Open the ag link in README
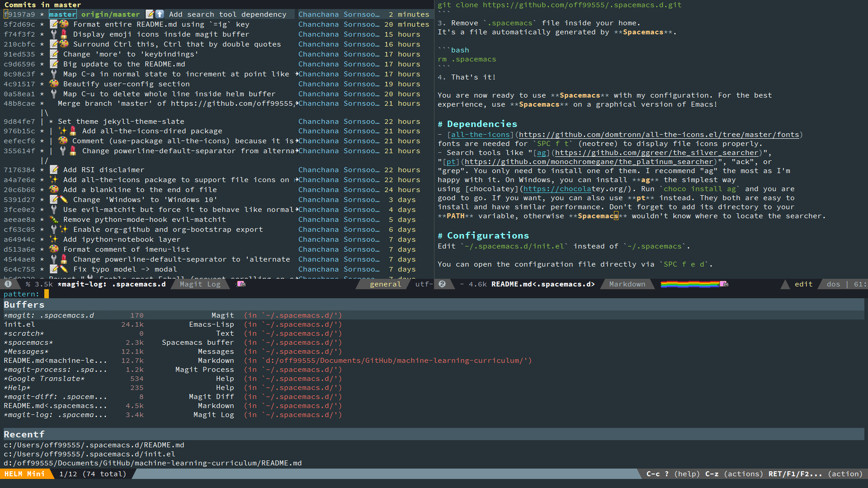 (542, 153)
